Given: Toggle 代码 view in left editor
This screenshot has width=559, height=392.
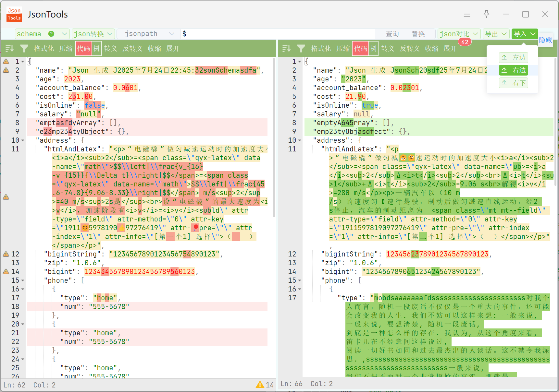Looking at the screenshot, I should point(83,49).
